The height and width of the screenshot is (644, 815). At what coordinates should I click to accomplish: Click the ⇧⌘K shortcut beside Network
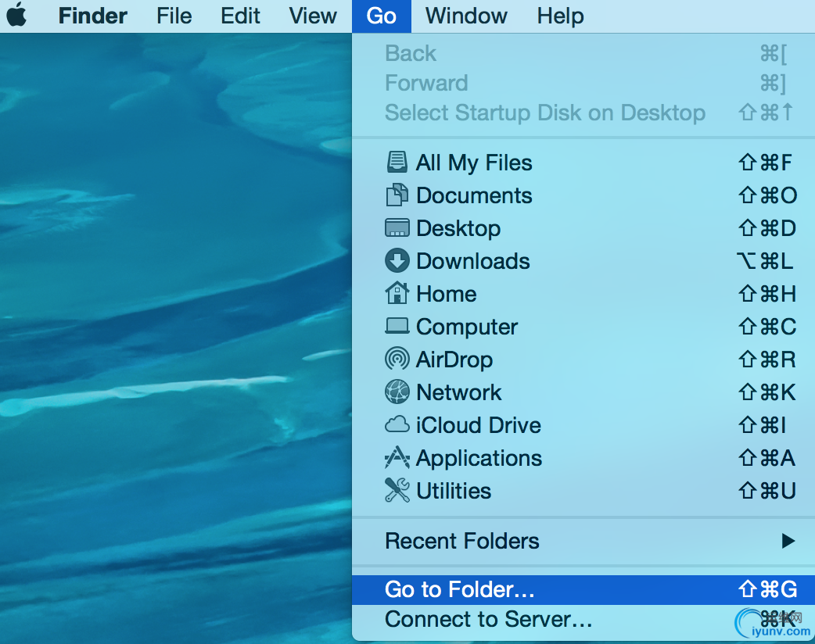point(767,392)
